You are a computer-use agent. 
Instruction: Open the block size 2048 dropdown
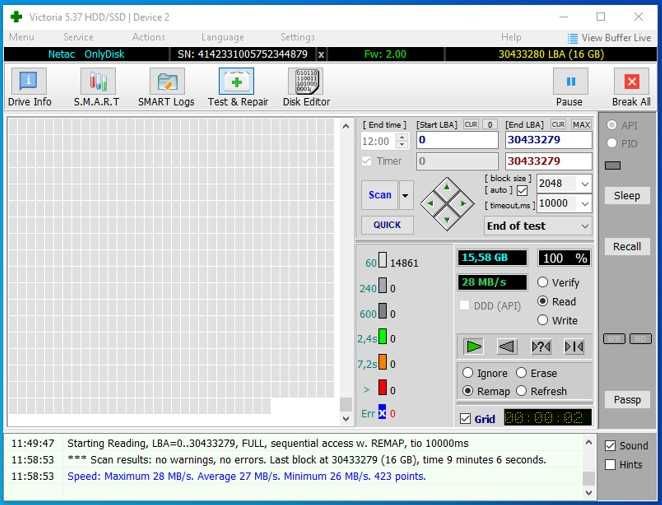tap(585, 184)
